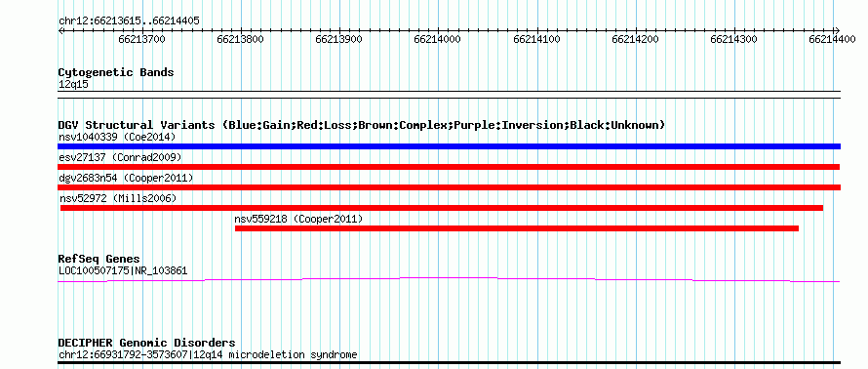
Task: Open the LOC100507175|NR_103861 gene label
Action: [123, 271]
